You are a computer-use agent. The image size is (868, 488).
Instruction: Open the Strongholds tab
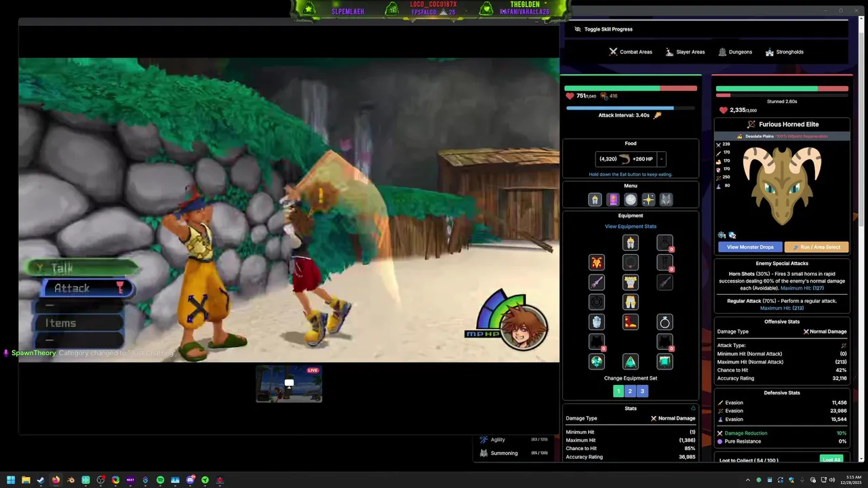click(x=784, y=52)
